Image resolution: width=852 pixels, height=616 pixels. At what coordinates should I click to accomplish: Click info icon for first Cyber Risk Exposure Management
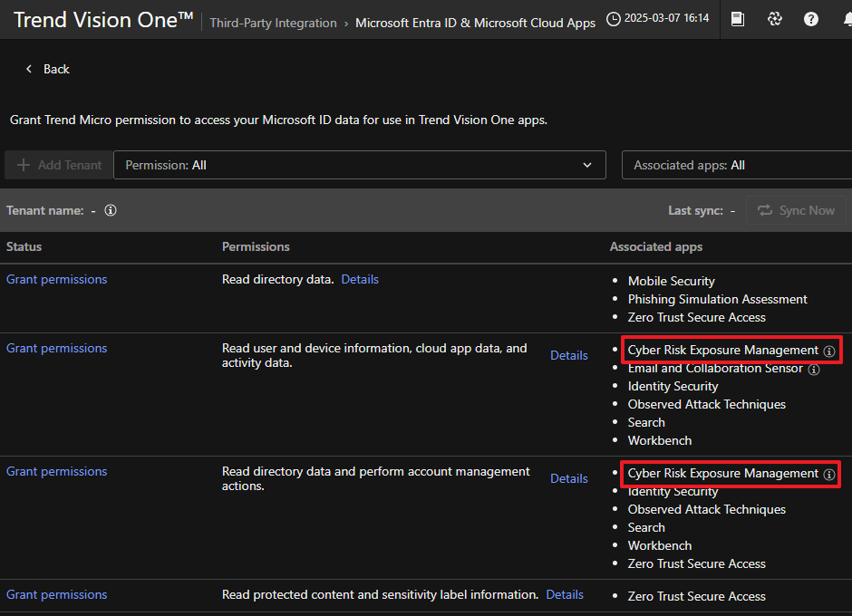(828, 350)
